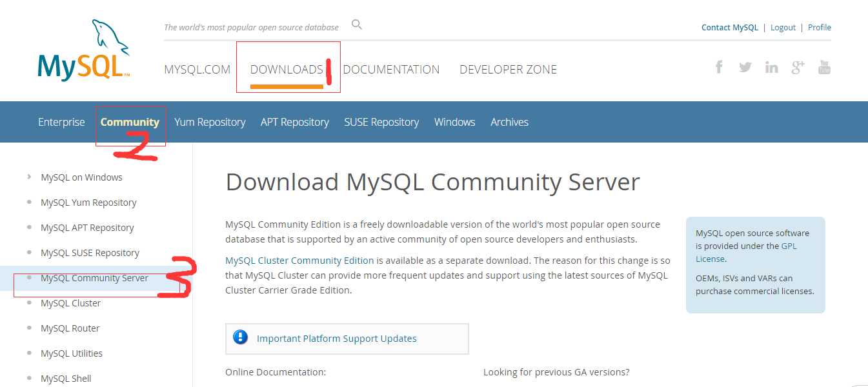Click Looking for previous GA versions text
This screenshot has width=868, height=387.
coord(556,372)
